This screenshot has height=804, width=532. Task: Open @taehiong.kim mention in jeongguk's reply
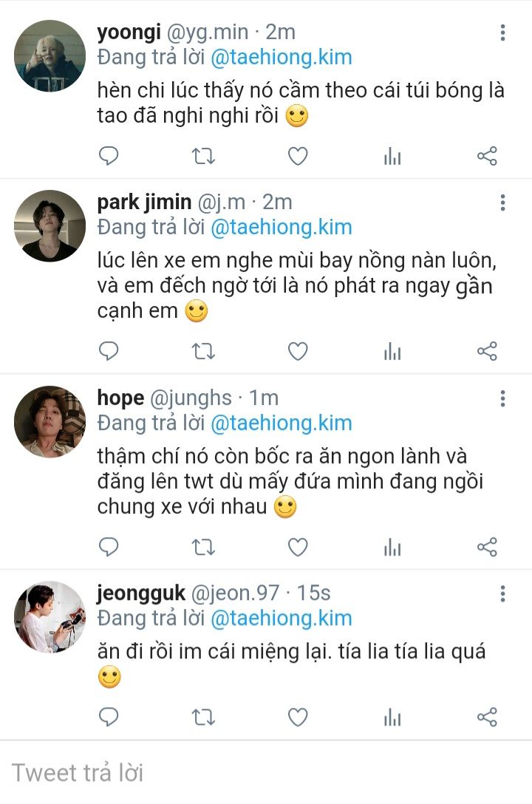pos(281,619)
